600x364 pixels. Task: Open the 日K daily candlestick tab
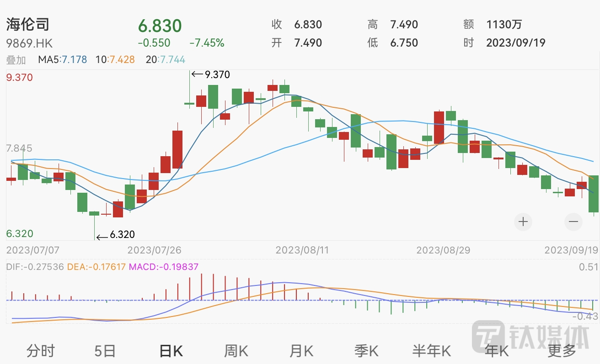pyautogui.click(x=170, y=351)
